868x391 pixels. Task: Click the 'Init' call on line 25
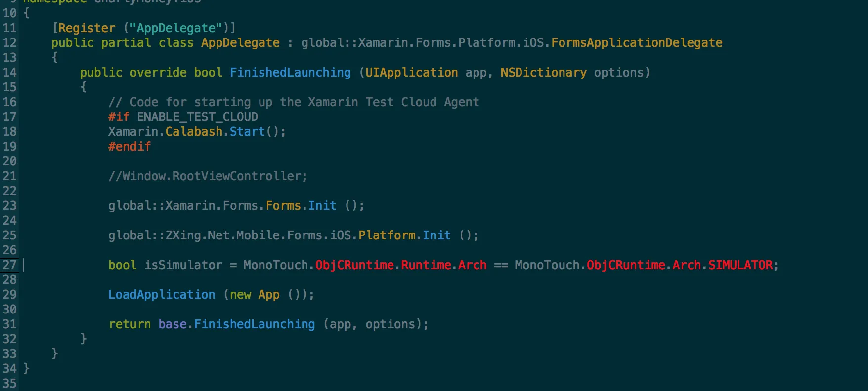pyautogui.click(x=436, y=235)
